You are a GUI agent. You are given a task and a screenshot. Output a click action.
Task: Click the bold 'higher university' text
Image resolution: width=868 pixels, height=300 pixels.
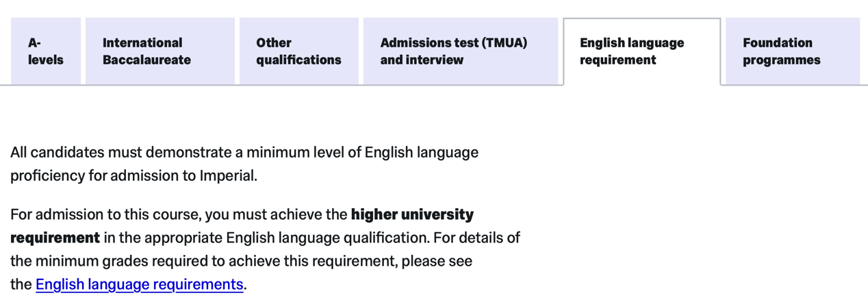(412, 215)
